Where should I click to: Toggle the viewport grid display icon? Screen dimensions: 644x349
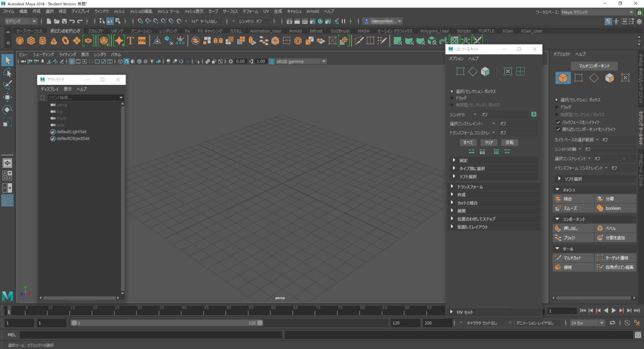click(x=72, y=62)
